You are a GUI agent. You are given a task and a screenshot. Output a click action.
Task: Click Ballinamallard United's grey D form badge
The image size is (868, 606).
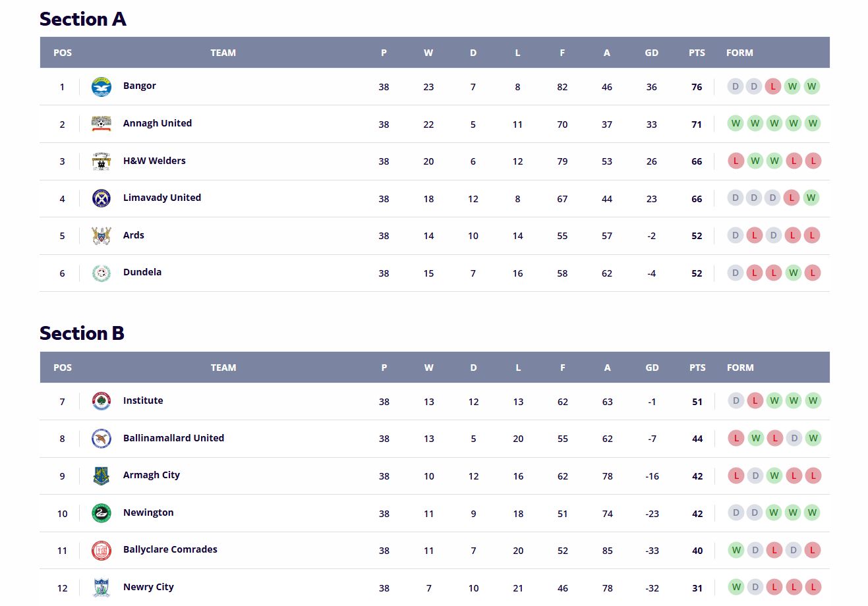(795, 438)
